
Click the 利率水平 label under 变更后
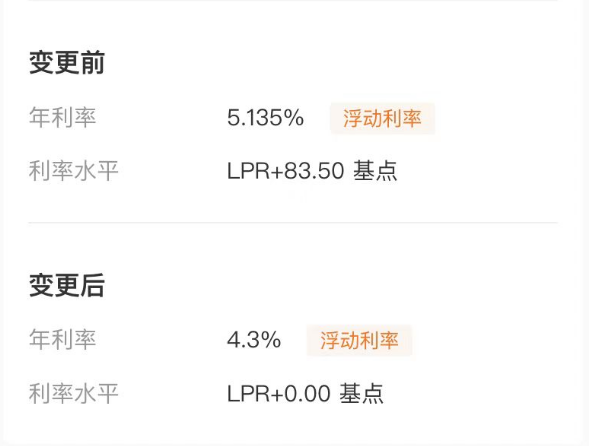pyautogui.click(x=74, y=394)
